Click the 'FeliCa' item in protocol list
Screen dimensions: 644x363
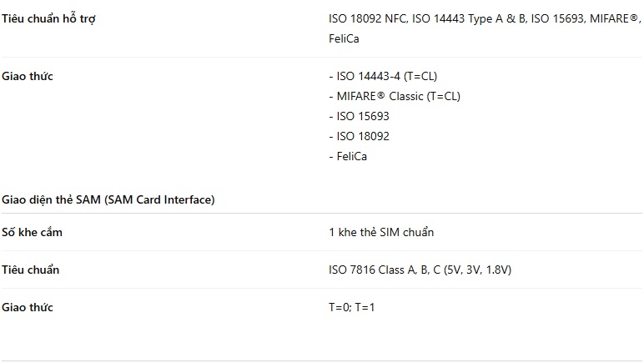click(x=348, y=156)
